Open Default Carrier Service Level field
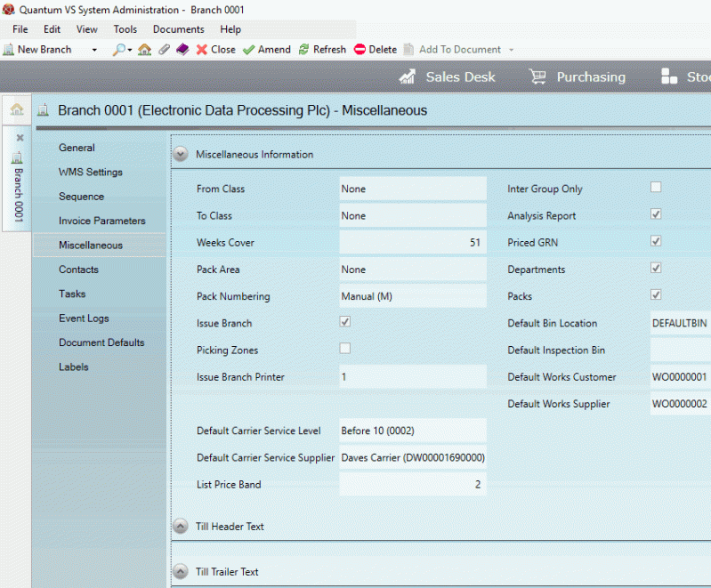The height and width of the screenshot is (588, 711). tap(413, 431)
